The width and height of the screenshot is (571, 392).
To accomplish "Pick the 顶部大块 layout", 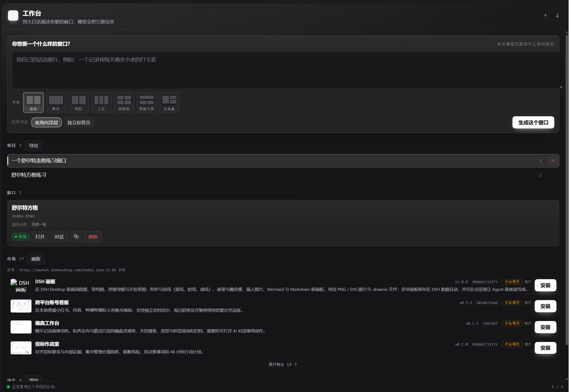I will pos(147,103).
